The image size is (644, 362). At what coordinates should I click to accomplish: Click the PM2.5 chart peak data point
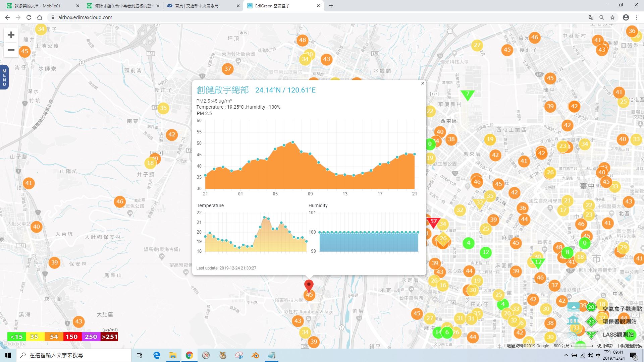pyautogui.click(x=293, y=142)
